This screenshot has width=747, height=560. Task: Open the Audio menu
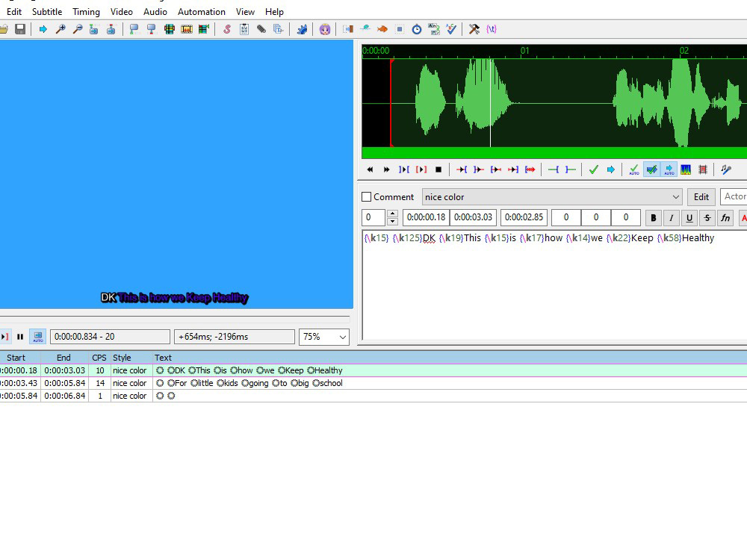[x=155, y=11]
